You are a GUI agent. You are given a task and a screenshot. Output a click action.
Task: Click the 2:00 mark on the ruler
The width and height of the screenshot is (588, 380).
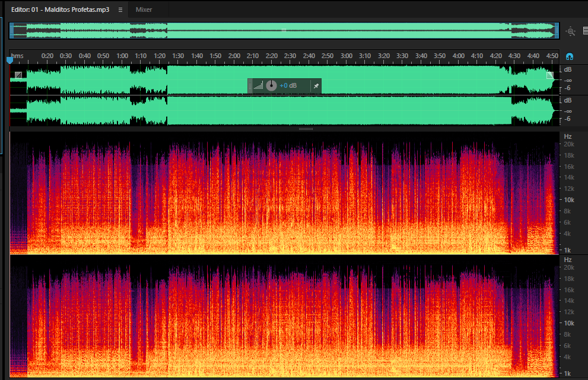(234, 56)
